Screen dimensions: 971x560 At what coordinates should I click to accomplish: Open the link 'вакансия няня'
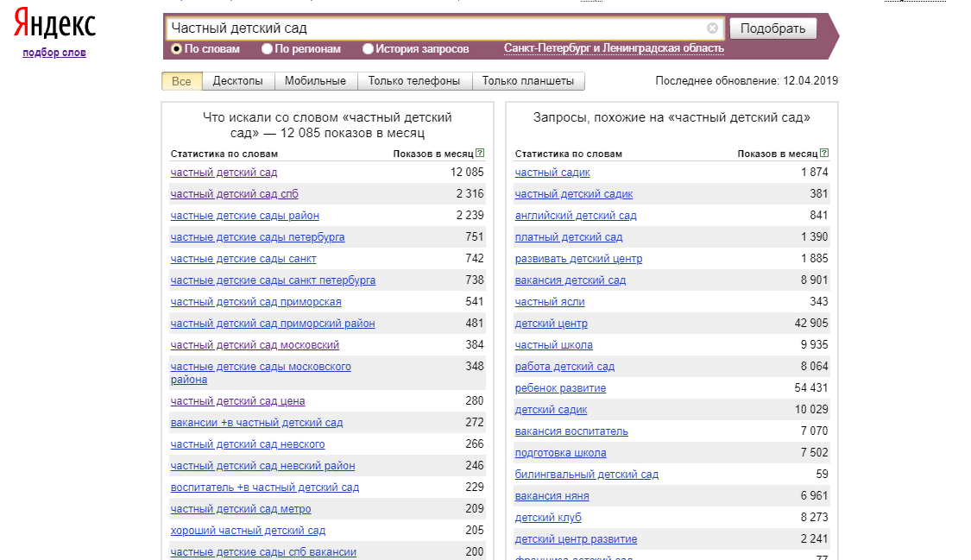[552, 496]
